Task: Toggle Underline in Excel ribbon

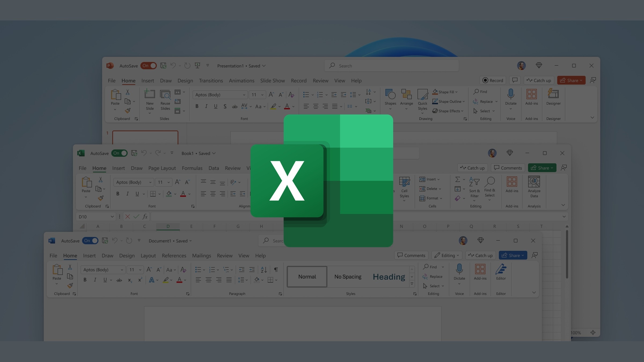Action: click(x=137, y=194)
